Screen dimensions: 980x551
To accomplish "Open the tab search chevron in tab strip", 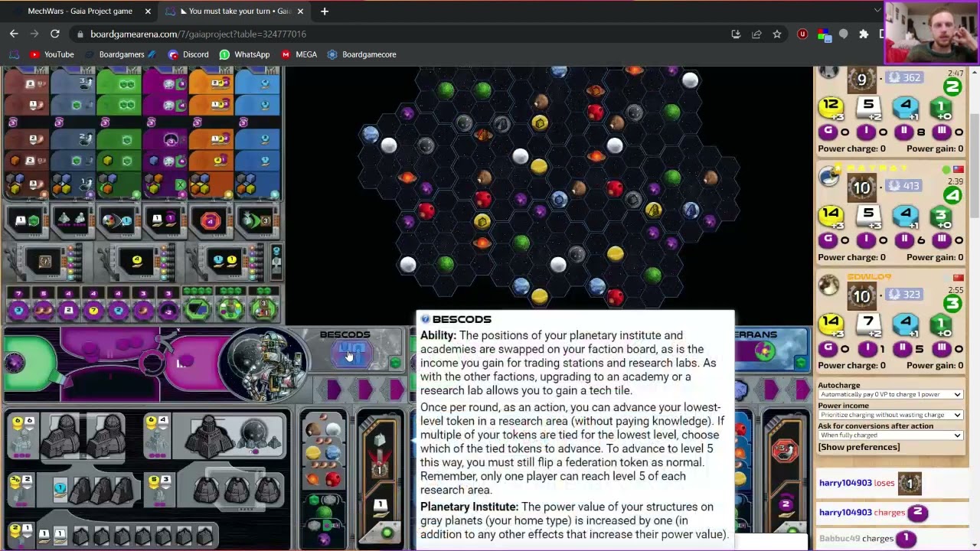I will click(877, 11).
